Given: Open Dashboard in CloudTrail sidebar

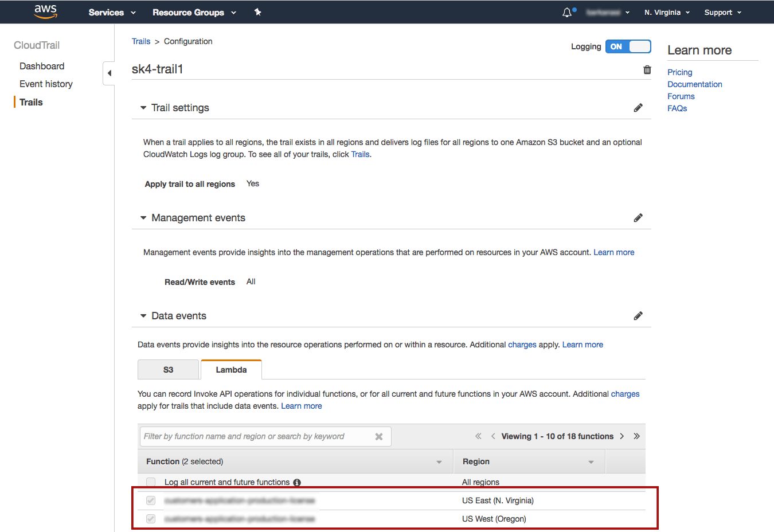Looking at the screenshot, I should [x=42, y=66].
